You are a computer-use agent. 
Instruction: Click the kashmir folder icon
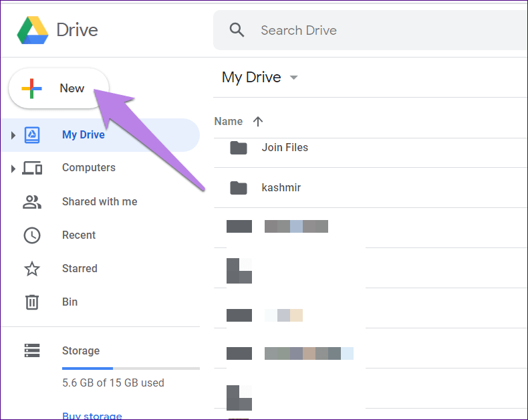pyautogui.click(x=239, y=188)
